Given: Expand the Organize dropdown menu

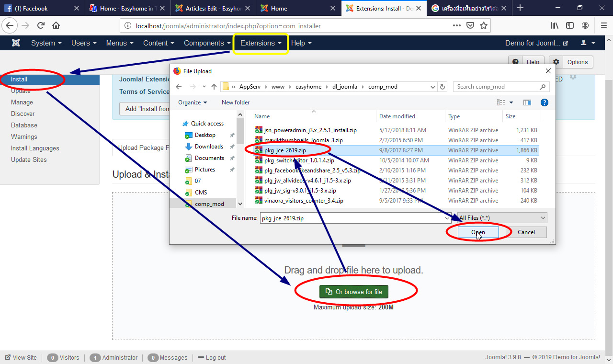Looking at the screenshot, I should (x=192, y=102).
